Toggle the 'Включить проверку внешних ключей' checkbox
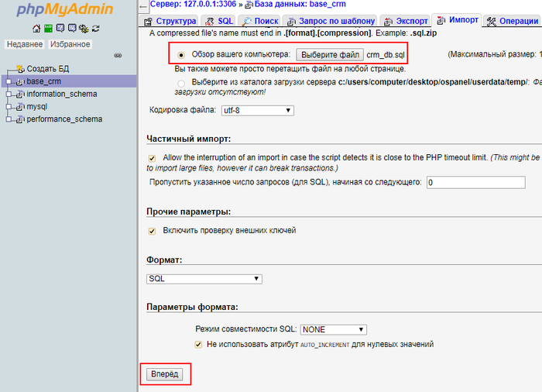Viewport: 542px width, 392px height. click(x=152, y=231)
